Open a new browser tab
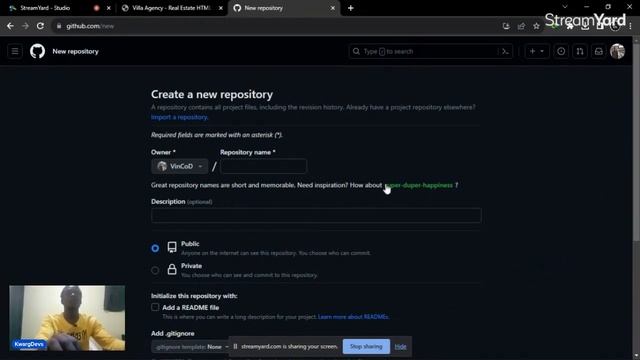 tap(351, 8)
